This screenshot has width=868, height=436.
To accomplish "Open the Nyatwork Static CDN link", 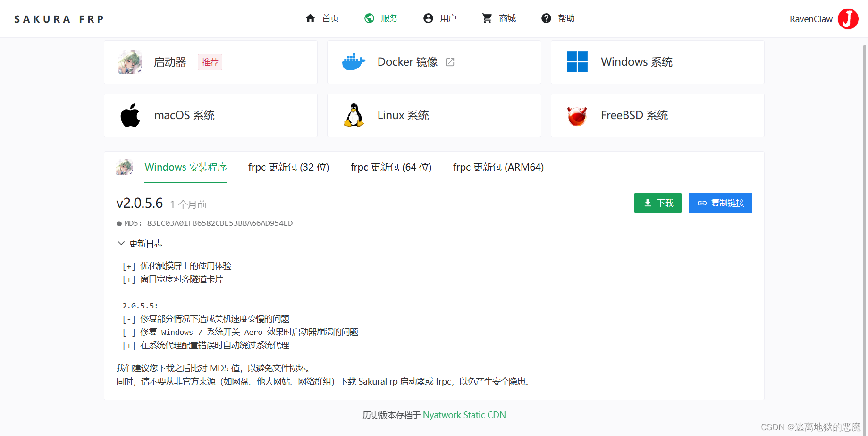I will 464,415.
